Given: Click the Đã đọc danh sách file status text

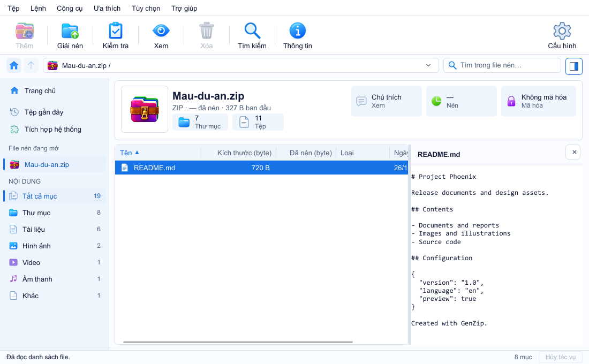Looking at the screenshot, I should pos(38,357).
